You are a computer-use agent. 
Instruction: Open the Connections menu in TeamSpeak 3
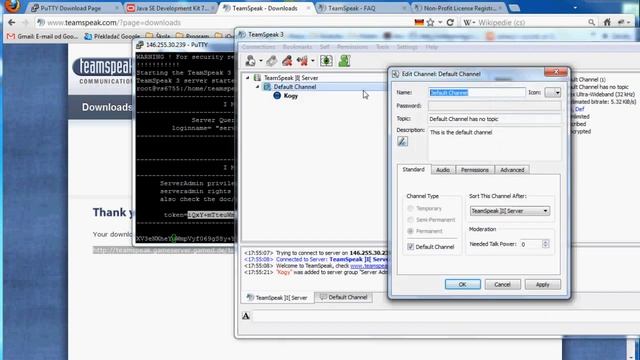tap(259, 47)
